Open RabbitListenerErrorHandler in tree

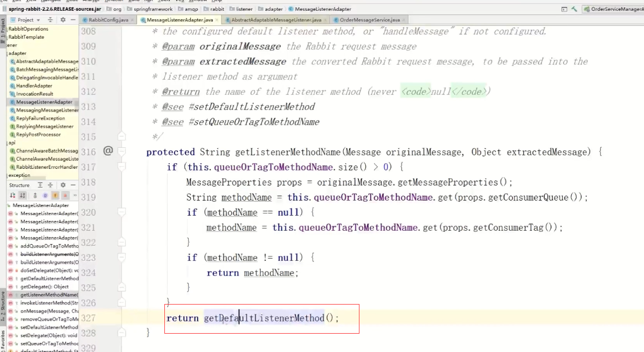(x=44, y=167)
